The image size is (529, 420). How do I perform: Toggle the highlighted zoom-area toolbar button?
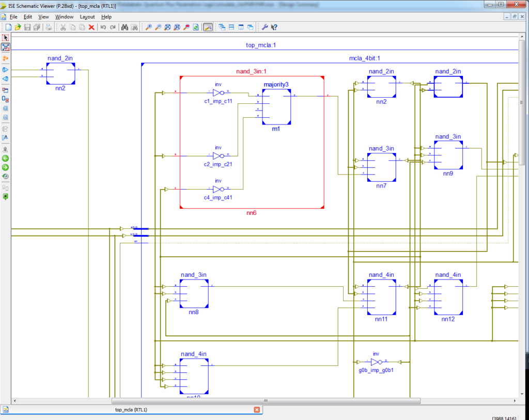(x=207, y=27)
